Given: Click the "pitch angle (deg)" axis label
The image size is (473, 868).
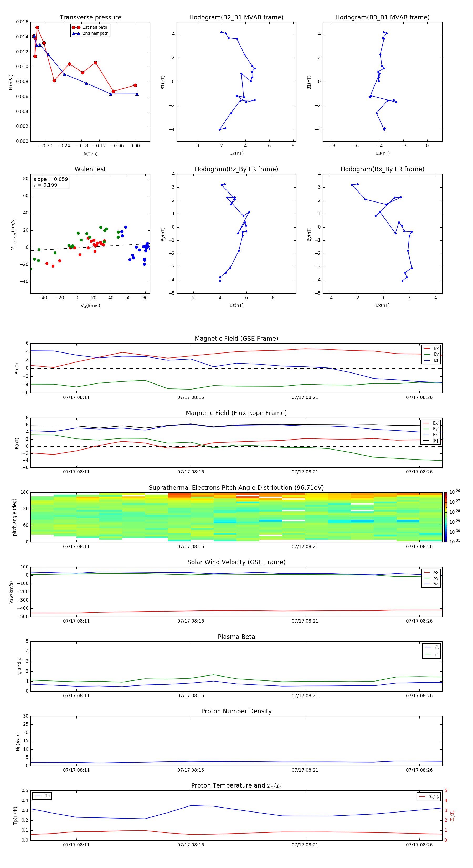Looking at the screenshot, I should point(14,517).
